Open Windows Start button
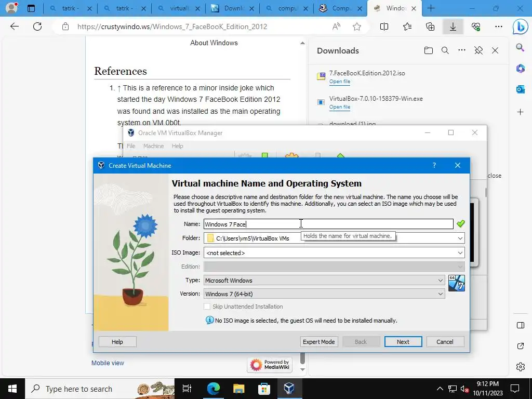 click(x=12, y=389)
